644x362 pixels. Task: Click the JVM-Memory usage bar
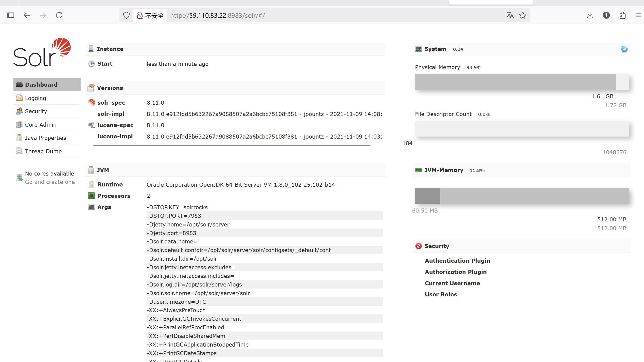(x=522, y=196)
